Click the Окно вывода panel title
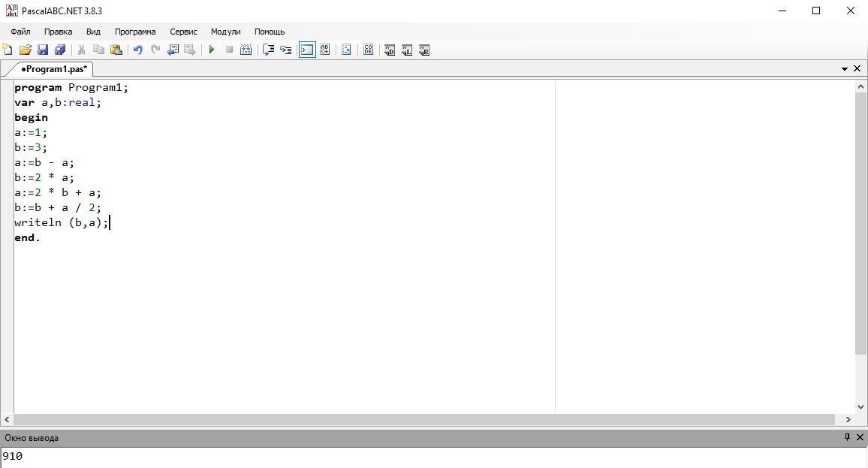The width and height of the screenshot is (868, 468). point(32,437)
